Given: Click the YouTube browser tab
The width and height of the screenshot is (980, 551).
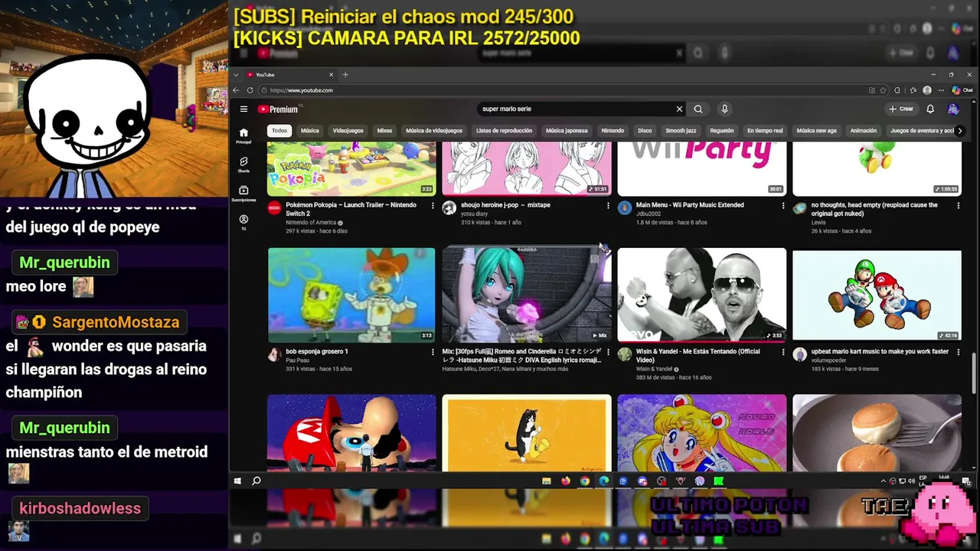Looking at the screenshot, I should click(289, 74).
